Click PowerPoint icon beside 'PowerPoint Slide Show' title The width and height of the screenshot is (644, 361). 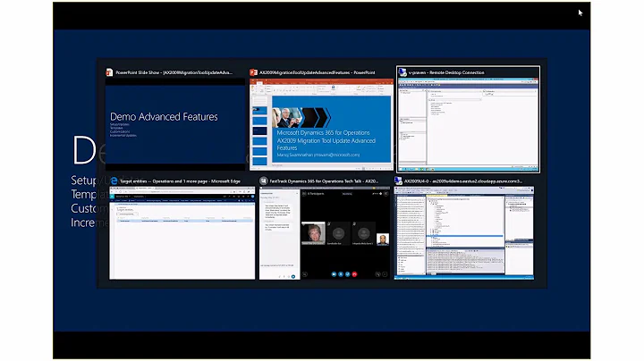(x=109, y=72)
